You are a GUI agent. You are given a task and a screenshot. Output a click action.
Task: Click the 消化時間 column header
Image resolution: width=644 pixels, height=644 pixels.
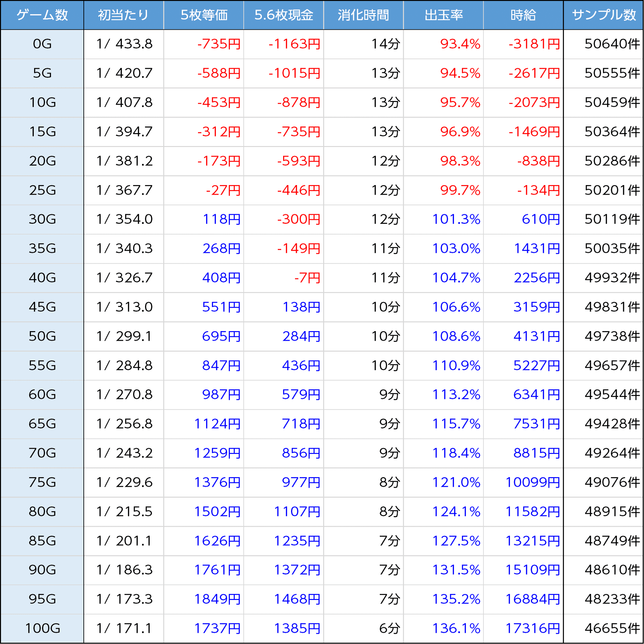point(363,15)
